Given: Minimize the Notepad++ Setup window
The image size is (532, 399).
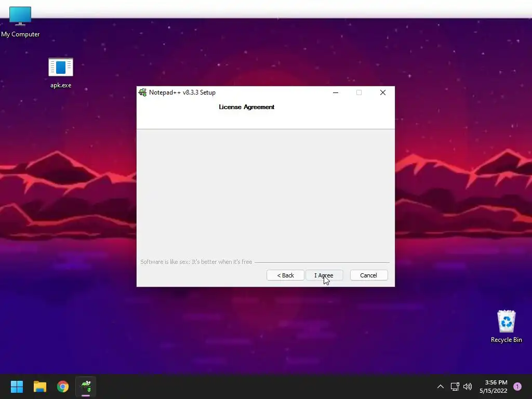Looking at the screenshot, I should click(336, 92).
